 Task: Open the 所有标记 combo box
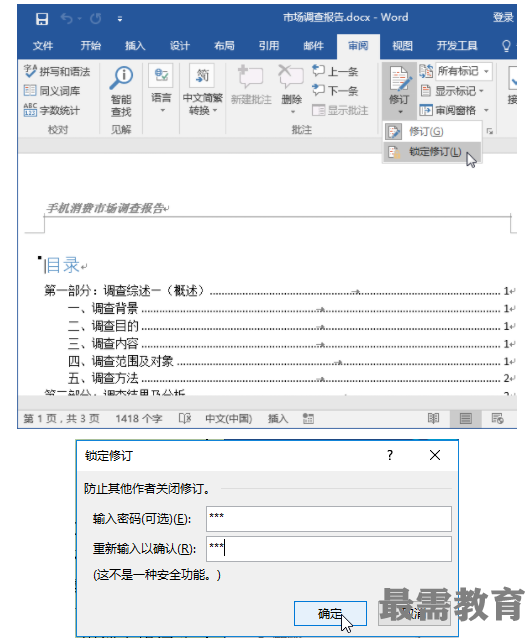pos(464,71)
